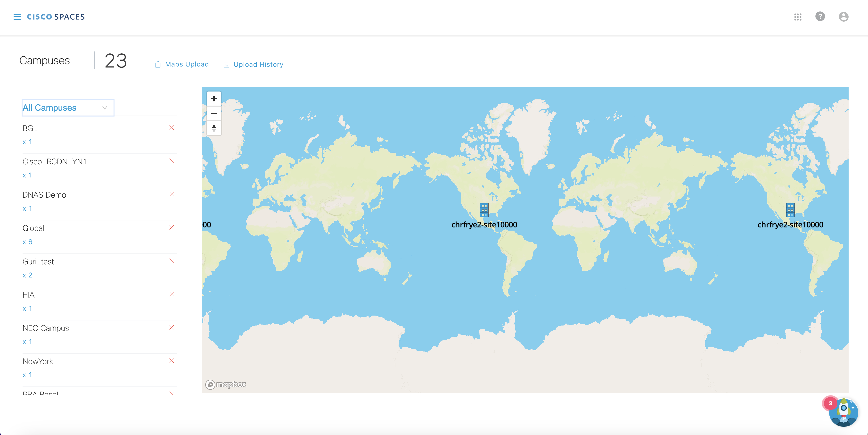Open the apps grid launcher
This screenshot has width=868, height=435.
coord(798,17)
